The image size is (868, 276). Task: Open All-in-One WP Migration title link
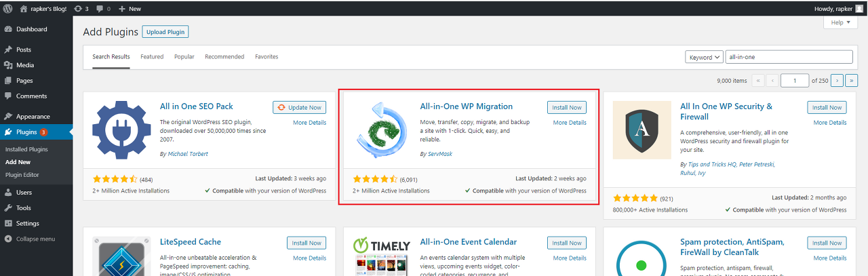click(467, 106)
